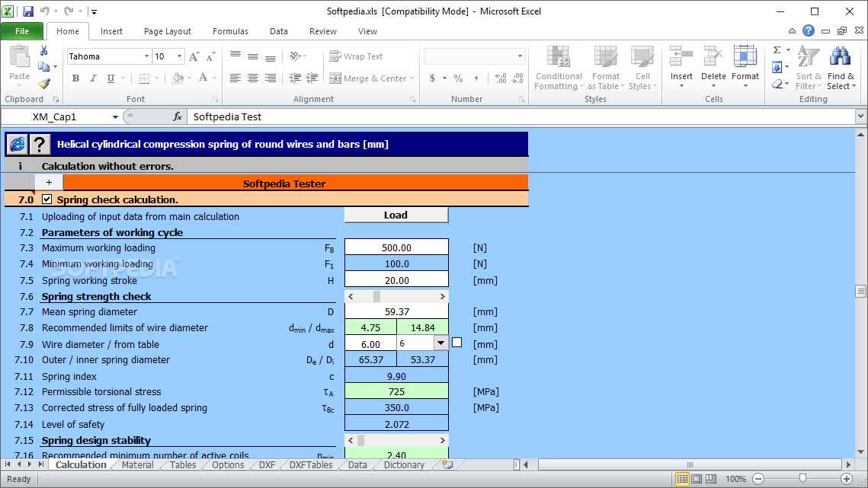Switch to Normal view in status bar
The height and width of the screenshot is (488, 868).
683,479
